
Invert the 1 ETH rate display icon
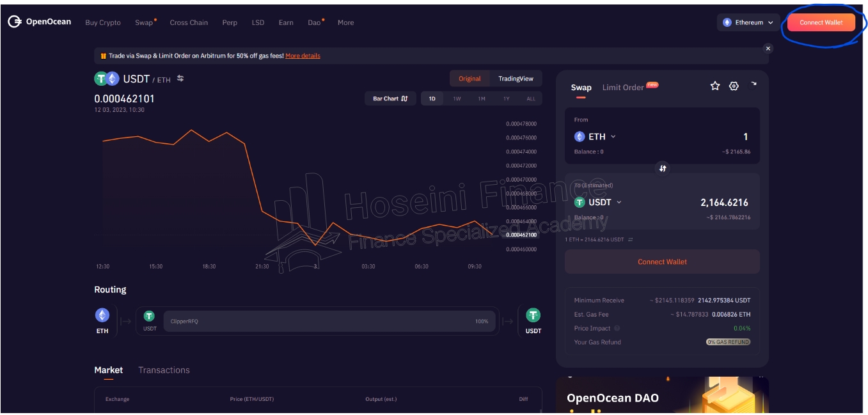(x=631, y=240)
